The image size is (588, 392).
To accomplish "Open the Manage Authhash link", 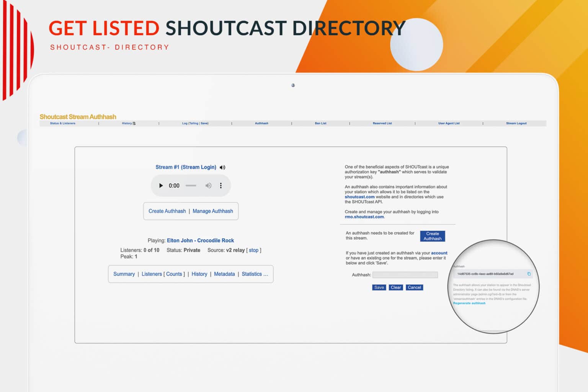I will pyautogui.click(x=213, y=211).
